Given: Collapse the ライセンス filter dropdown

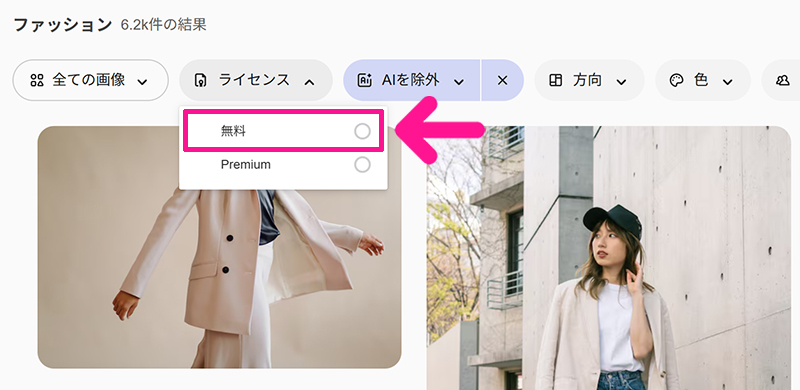Looking at the screenshot, I should [256, 80].
